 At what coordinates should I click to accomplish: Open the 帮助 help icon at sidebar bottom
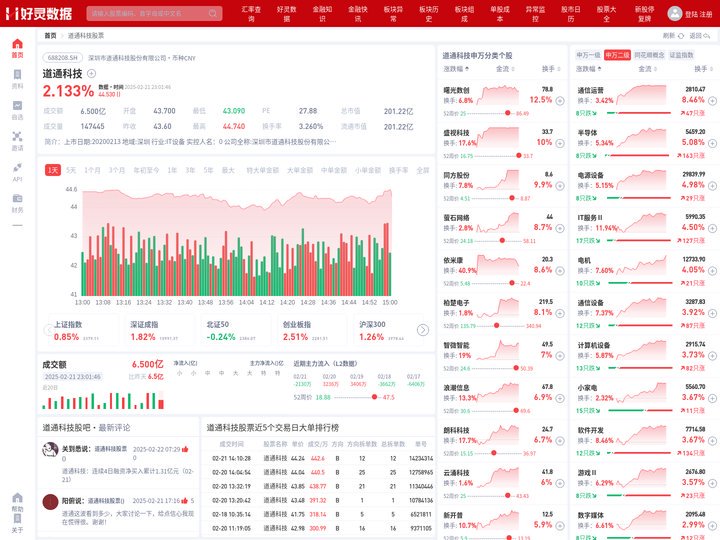[x=17, y=498]
